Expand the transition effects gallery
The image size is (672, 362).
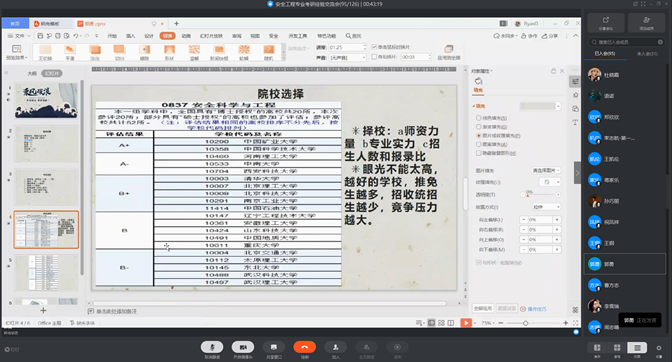click(x=283, y=58)
